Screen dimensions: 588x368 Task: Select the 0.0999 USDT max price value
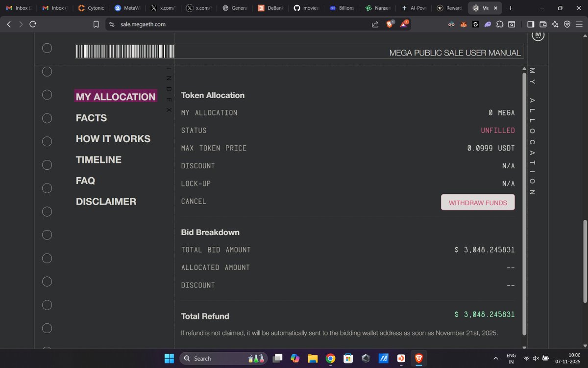tap(491, 148)
